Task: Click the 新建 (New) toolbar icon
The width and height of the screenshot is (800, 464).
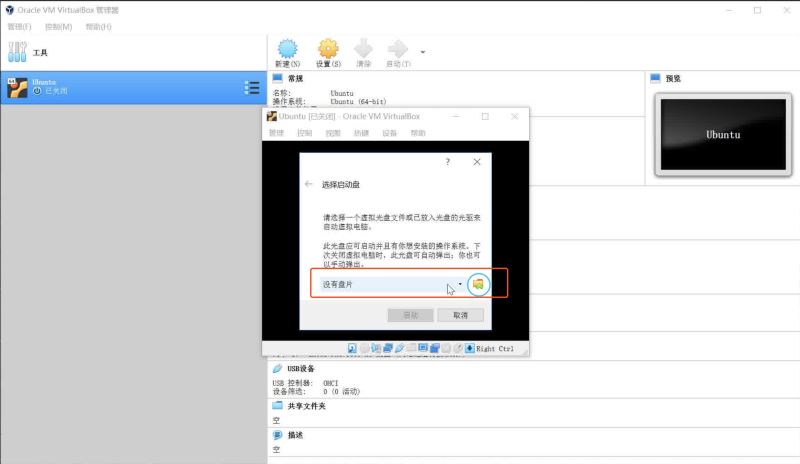Action: click(288, 49)
